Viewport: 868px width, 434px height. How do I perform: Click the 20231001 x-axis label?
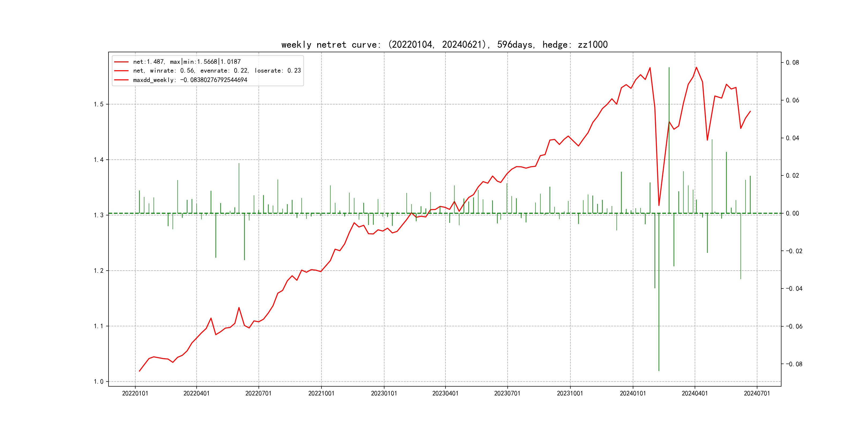(x=570, y=394)
